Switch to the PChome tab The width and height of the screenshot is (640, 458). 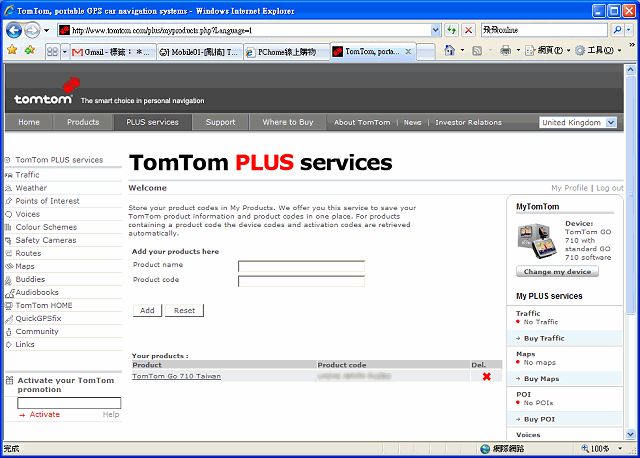point(287,52)
